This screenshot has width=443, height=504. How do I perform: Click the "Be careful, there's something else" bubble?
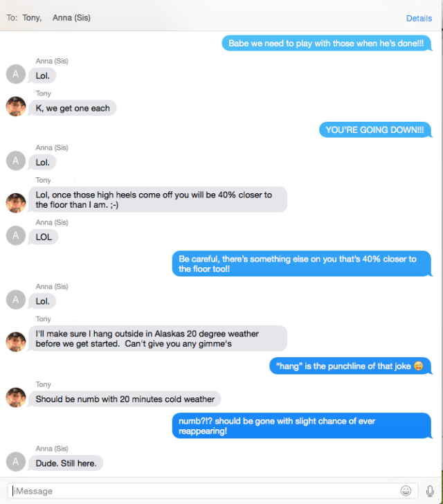(x=301, y=264)
